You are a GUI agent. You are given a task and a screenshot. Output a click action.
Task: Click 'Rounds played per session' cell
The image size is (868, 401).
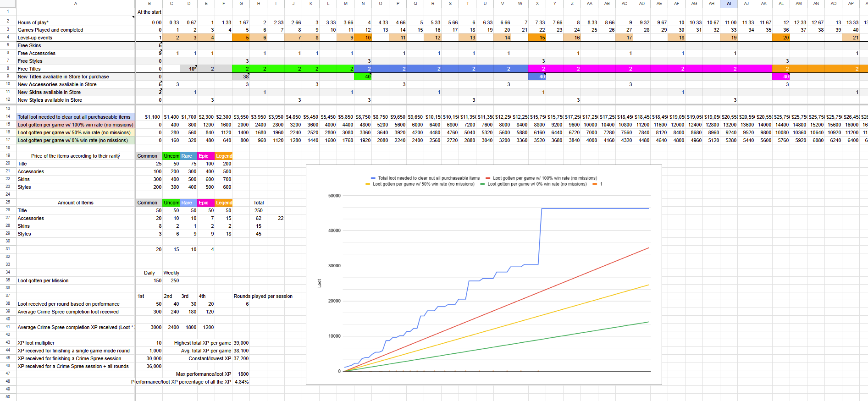[x=263, y=296]
